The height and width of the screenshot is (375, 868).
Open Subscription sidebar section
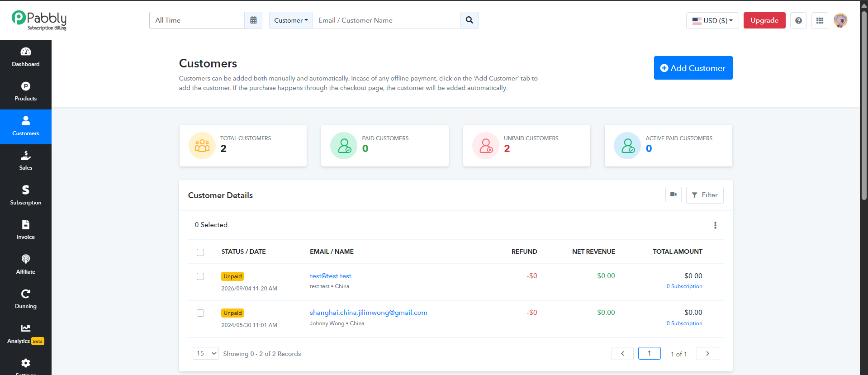click(x=26, y=196)
